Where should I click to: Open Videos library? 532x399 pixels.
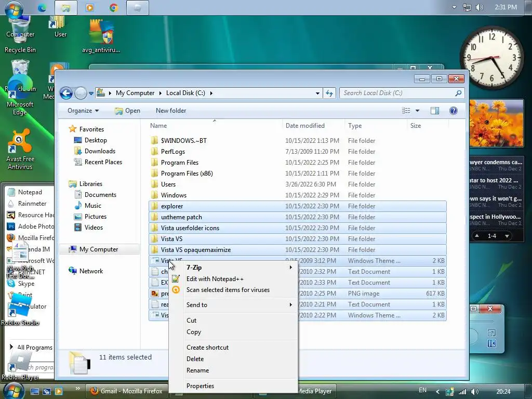tap(88, 228)
